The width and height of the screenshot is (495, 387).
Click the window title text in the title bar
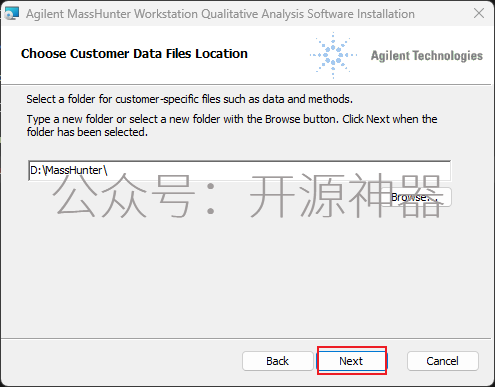coord(220,14)
